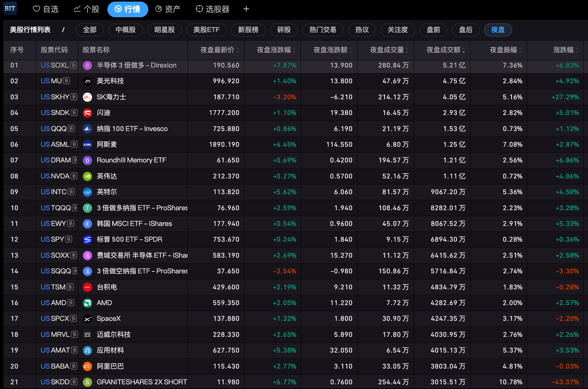Viewport: 588px width, 389px height.
Task: Click the NVIDIA (英伟达) logo icon
Action: (87, 176)
